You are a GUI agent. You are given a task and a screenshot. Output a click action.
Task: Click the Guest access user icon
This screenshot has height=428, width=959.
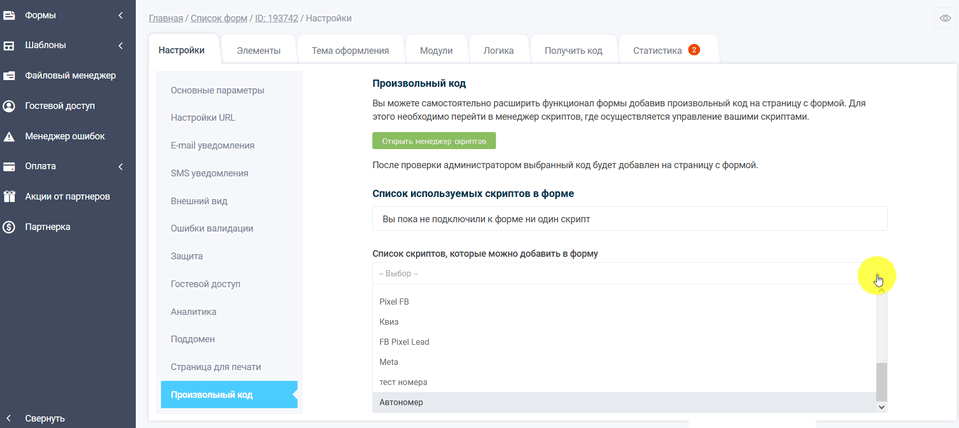[9, 106]
